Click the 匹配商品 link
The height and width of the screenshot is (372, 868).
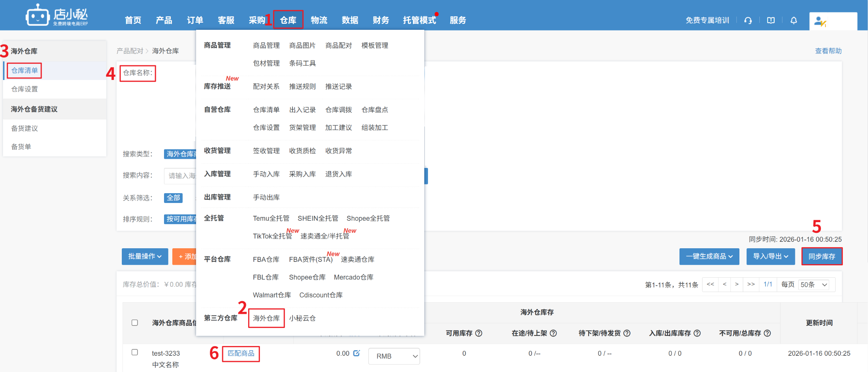[241, 354]
